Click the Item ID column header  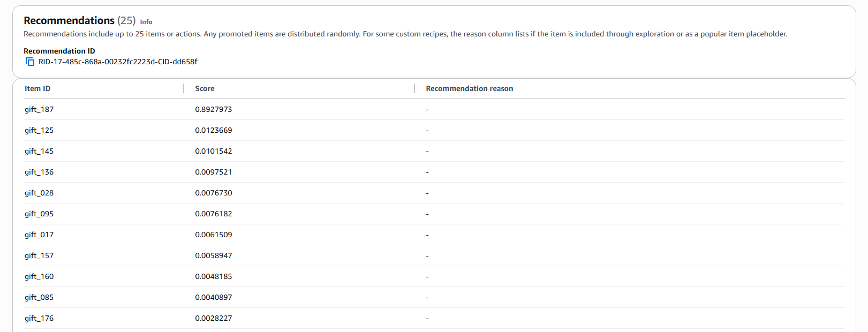pos(37,89)
